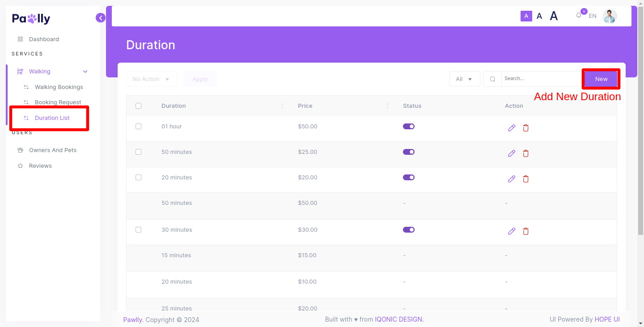This screenshot has height=327, width=644.
Task: Delete the 30 minutes duration entry
Action: tap(526, 231)
